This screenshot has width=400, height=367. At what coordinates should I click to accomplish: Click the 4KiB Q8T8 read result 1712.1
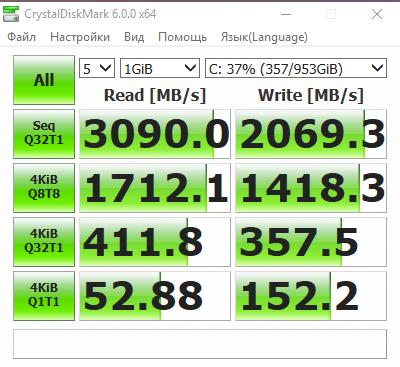pyautogui.click(x=155, y=188)
